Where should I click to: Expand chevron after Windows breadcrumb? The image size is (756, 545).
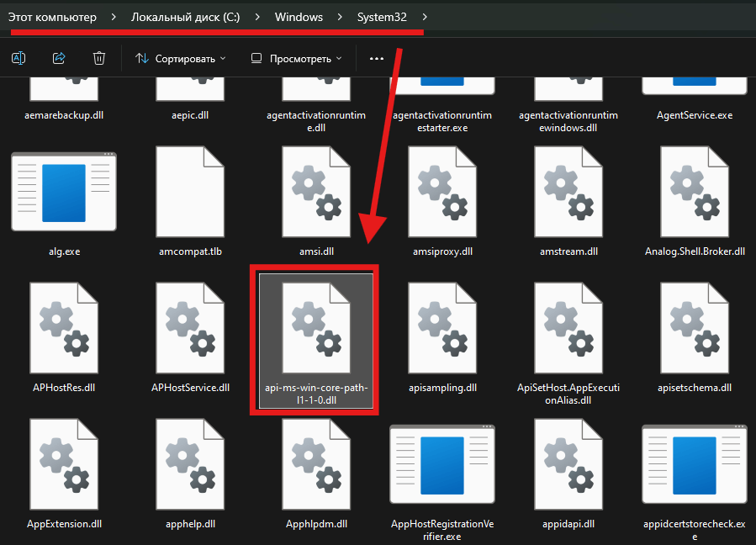(x=340, y=17)
